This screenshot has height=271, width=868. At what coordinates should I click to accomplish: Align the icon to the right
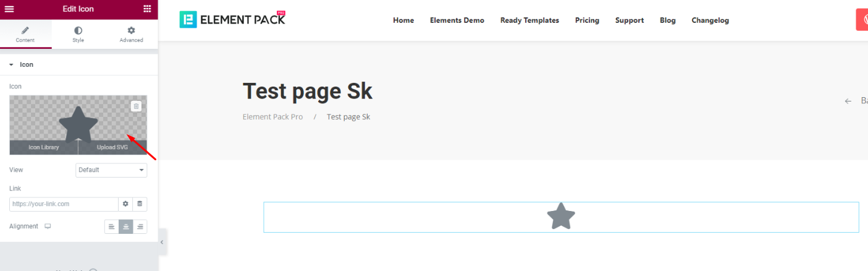[140, 227]
